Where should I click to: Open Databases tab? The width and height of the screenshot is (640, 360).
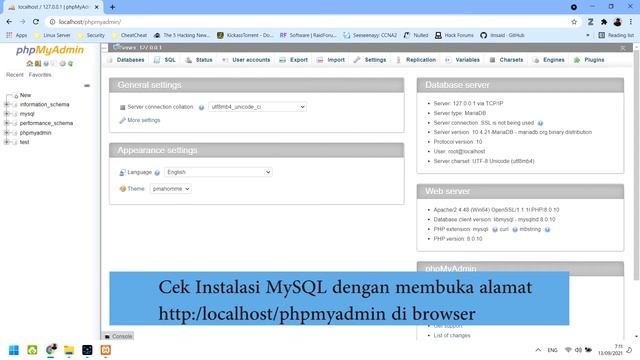[126, 60]
